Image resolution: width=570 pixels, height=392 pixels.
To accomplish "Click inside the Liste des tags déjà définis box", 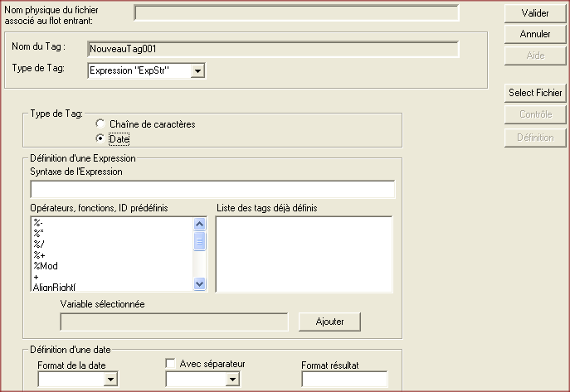I will click(x=303, y=254).
